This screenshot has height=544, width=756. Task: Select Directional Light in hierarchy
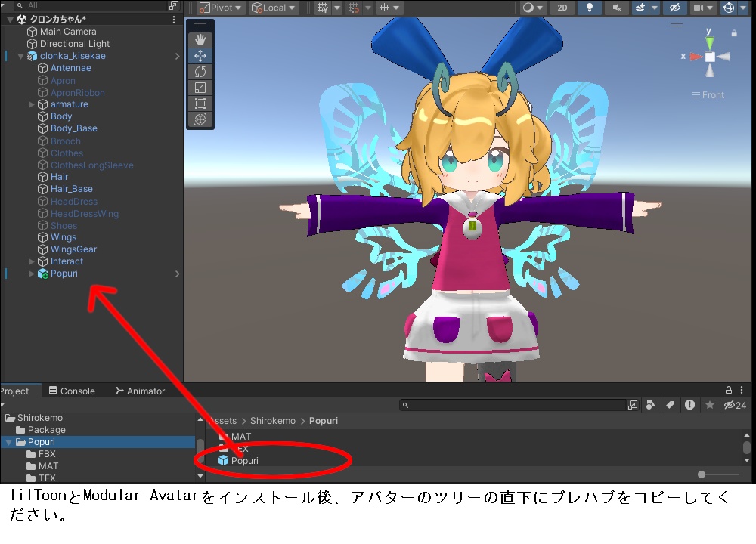(x=75, y=43)
